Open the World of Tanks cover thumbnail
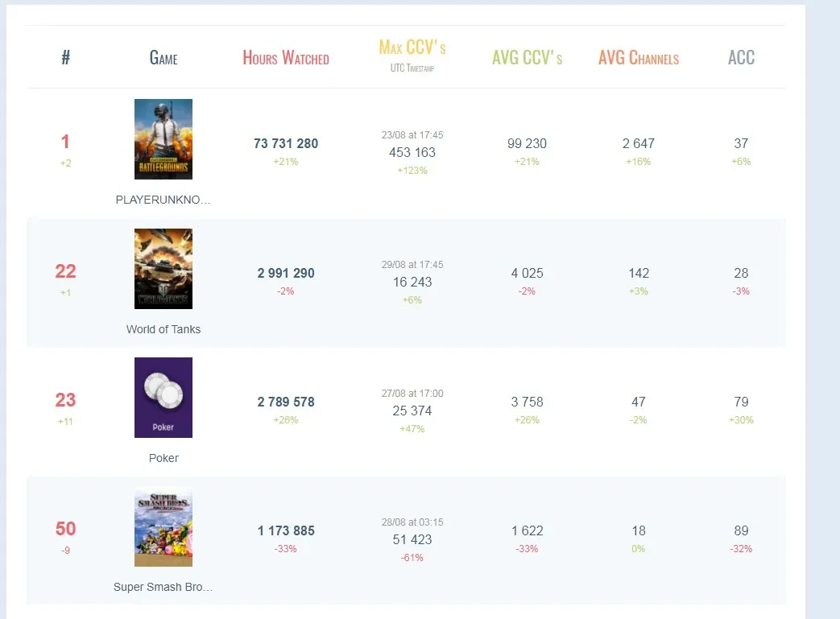 click(163, 269)
